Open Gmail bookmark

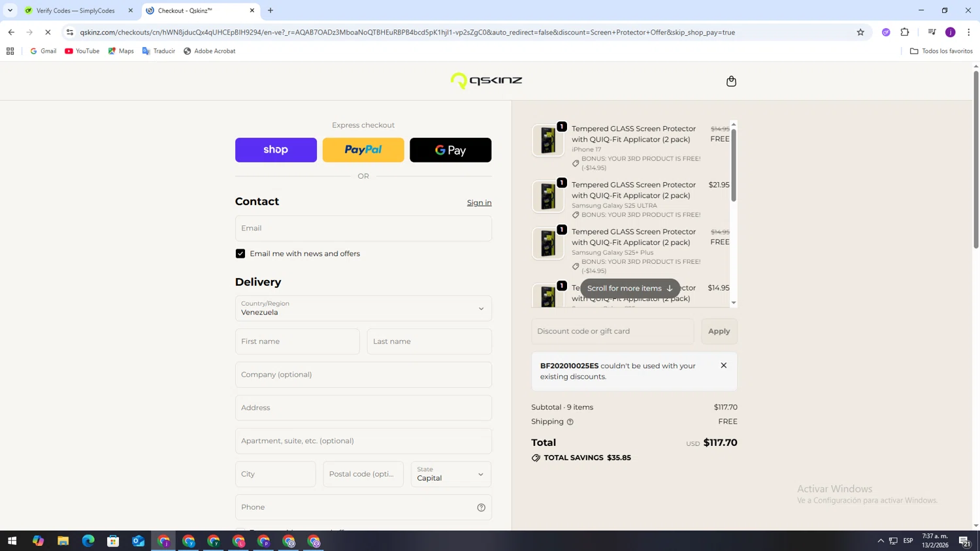coord(43,51)
